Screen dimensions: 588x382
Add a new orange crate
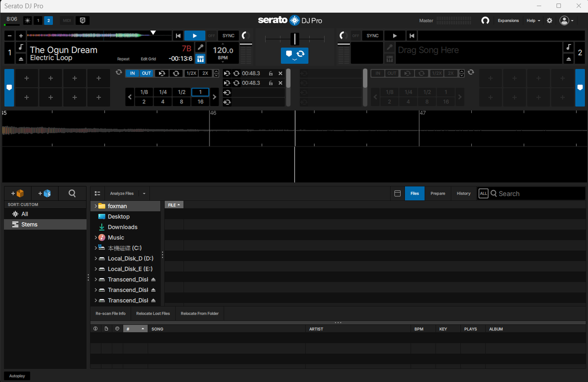pos(17,194)
